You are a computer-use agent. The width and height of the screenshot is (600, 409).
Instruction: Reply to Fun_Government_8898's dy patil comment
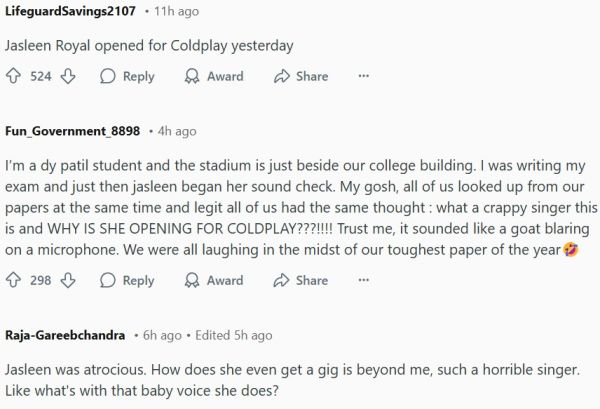click(127, 280)
